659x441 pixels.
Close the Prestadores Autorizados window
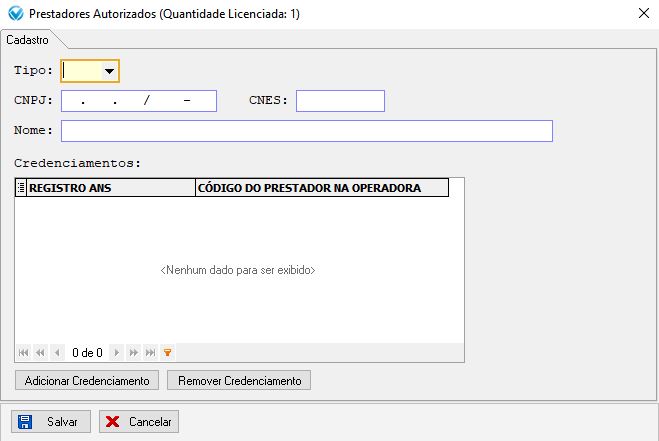(641, 14)
